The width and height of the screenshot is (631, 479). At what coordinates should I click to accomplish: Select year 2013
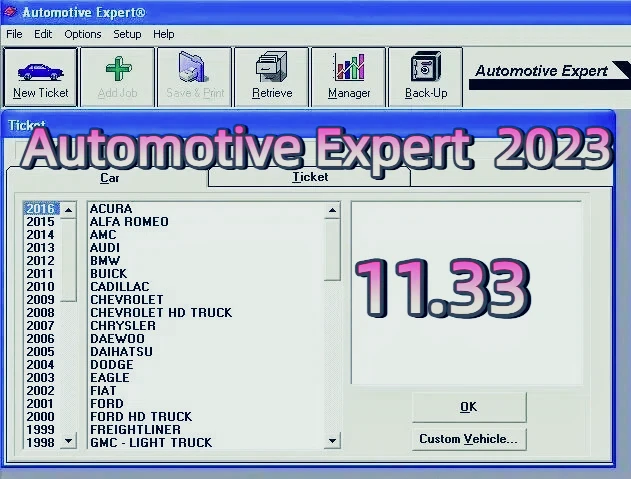click(40, 248)
